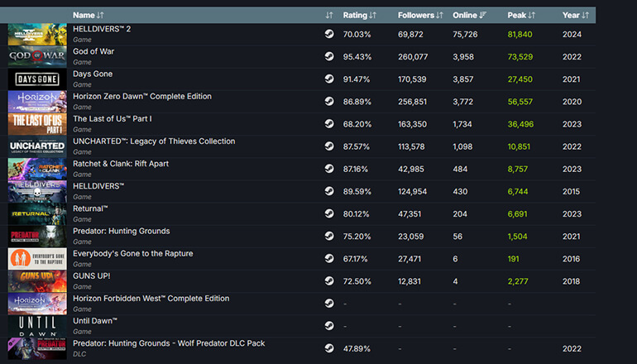
Task: Click the Steam icon in the UNCHARTED row
Action: pyautogui.click(x=329, y=146)
